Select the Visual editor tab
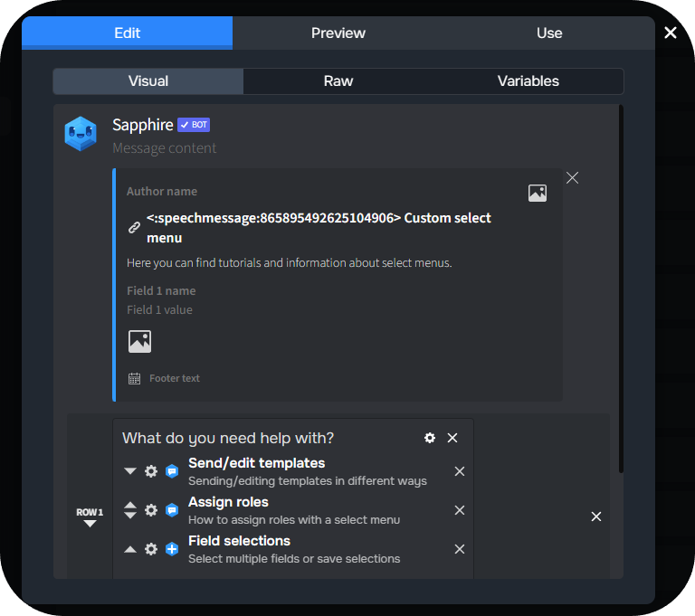Image resolution: width=695 pixels, height=616 pixels. tap(148, 81)
